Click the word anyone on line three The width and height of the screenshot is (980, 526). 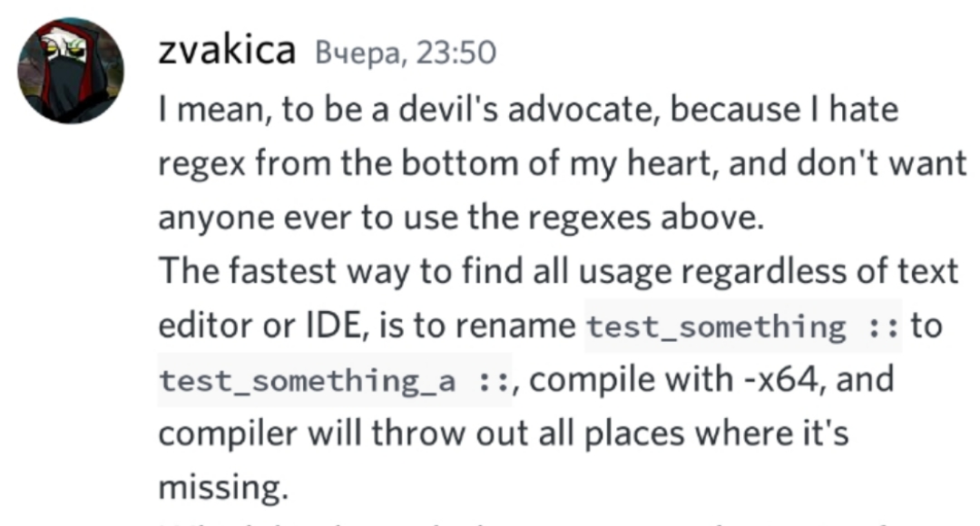[216, 219]
